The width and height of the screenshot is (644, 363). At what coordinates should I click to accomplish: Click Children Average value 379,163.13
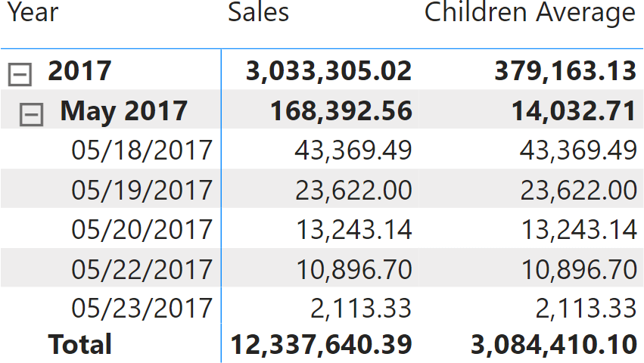(x=565, y=71)
